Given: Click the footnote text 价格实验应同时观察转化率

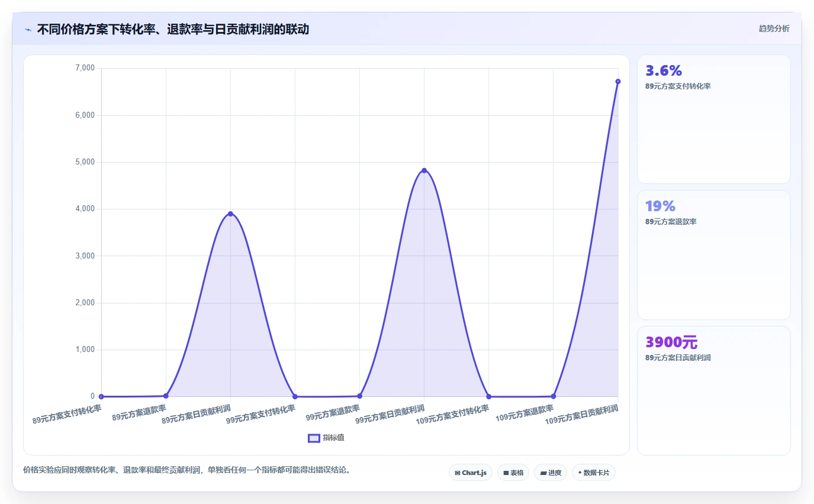Looking at the screenshot, I should 187,470.
